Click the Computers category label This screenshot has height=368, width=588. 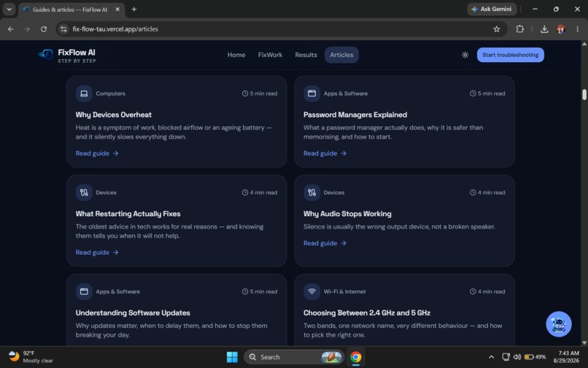point(111,93)
